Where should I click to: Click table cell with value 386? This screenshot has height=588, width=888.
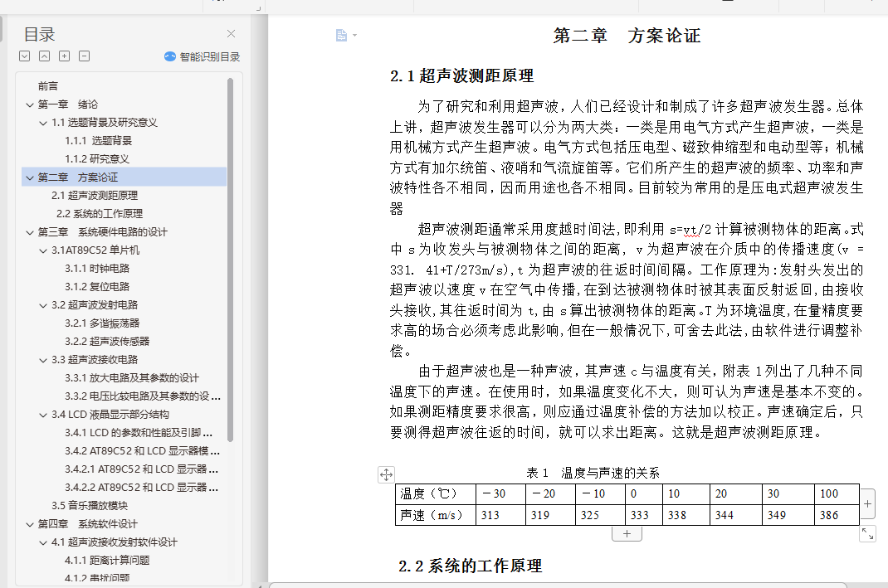[x=837, y=515]
